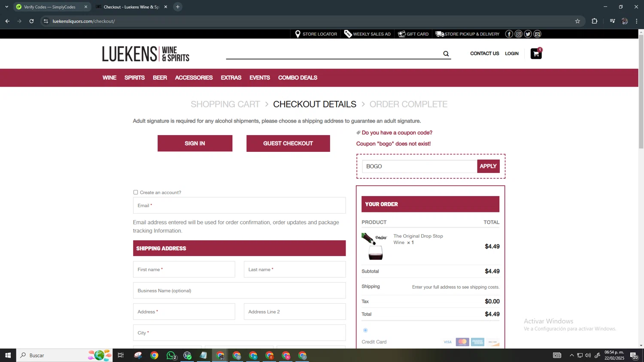Open Gift Card link
Viewport: 644px width, 362px height.
(413, 34)
